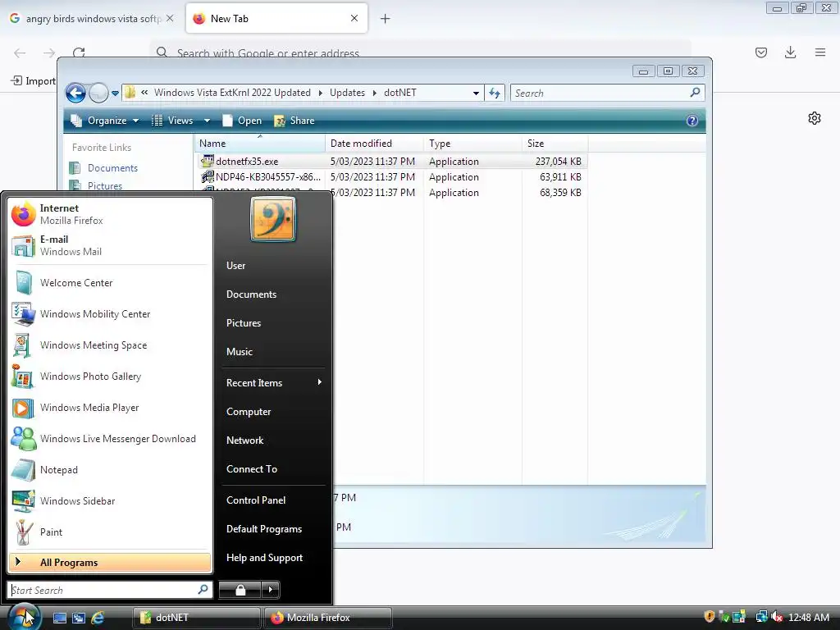The image size is (840, 630).
Task: Open the Views dropdown arrow
Action: coord(207,121)
